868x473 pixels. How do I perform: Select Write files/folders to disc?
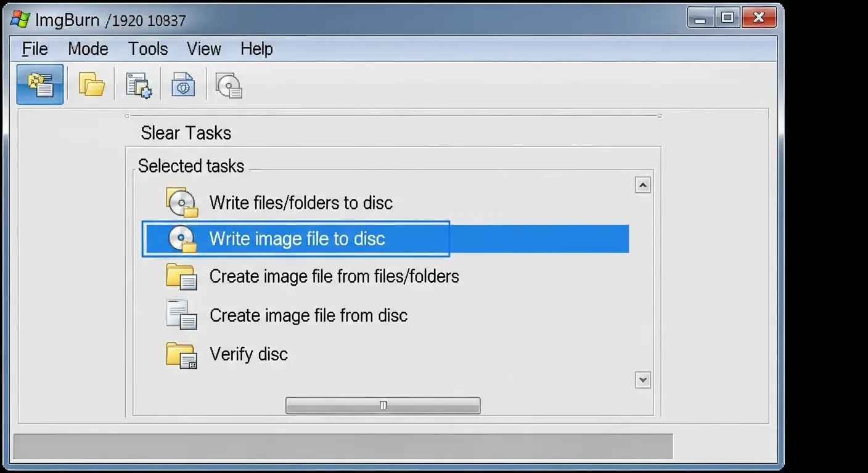pyautogui.click(x=301, y=203)
